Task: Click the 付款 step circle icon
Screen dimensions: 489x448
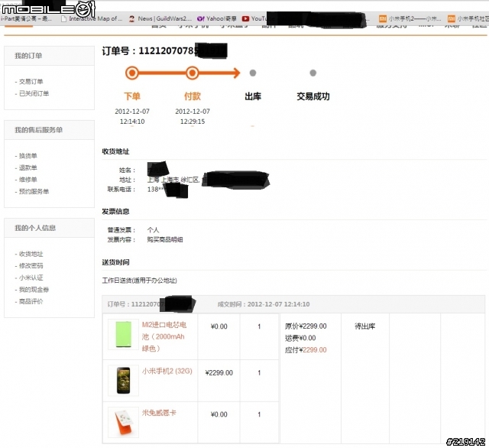Action: click(192, 73)
